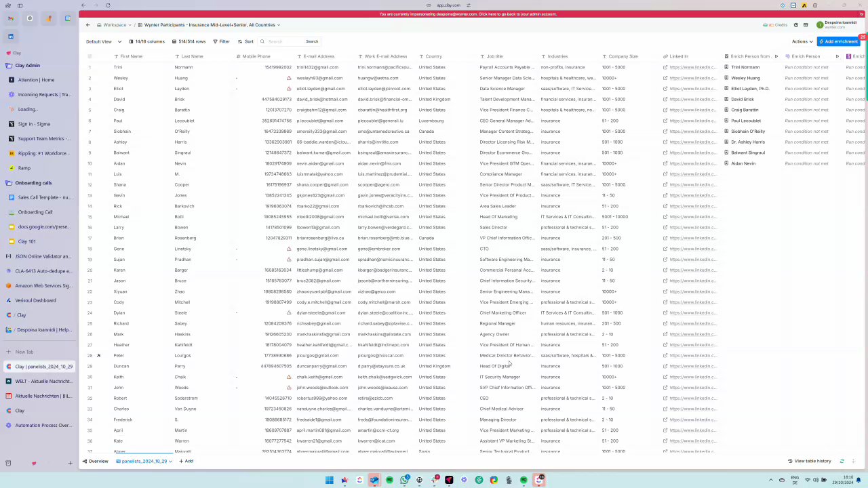The image size is (868, 488).
Task: Click the Company Size column header
Action: 623,56
